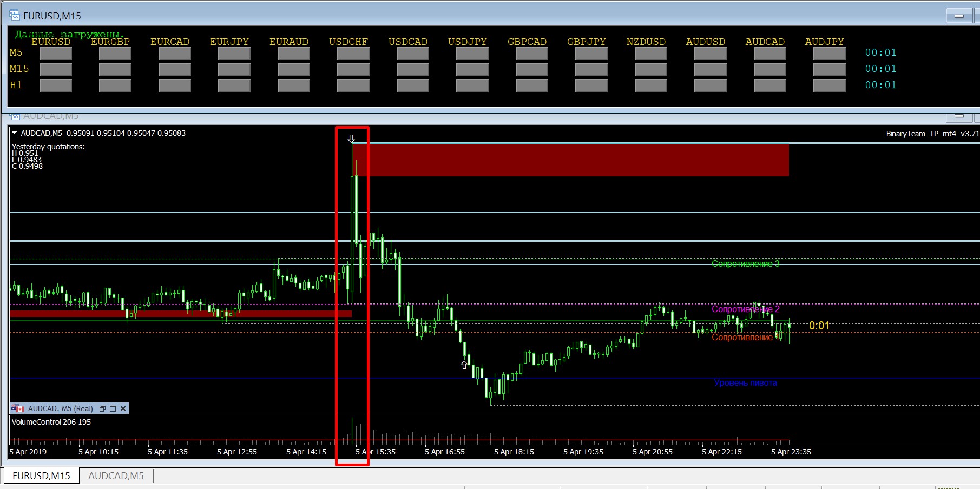Click the EURGBP M5 dashboard button

[x=115, y=53]
